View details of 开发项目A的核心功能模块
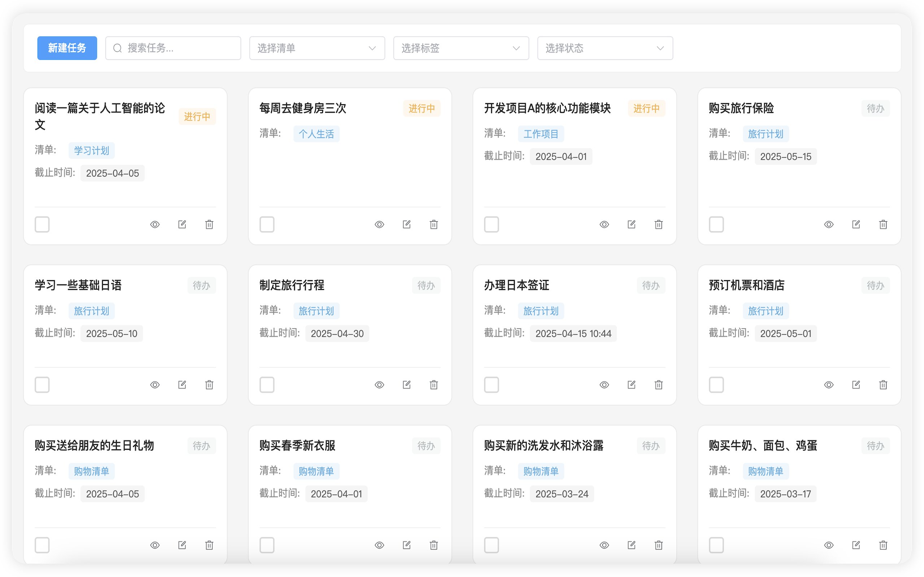This screenshot has width=924, height=577. 604,224
